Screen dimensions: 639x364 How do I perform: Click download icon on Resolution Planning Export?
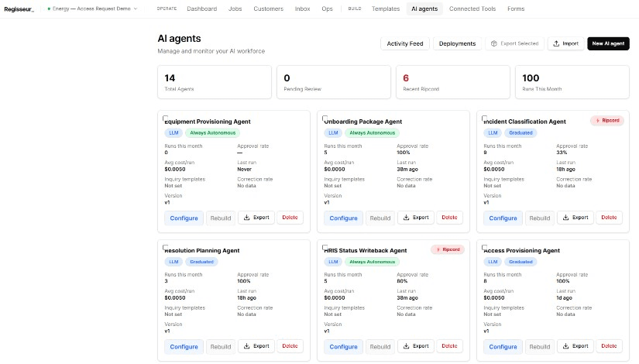coord(246,346)
